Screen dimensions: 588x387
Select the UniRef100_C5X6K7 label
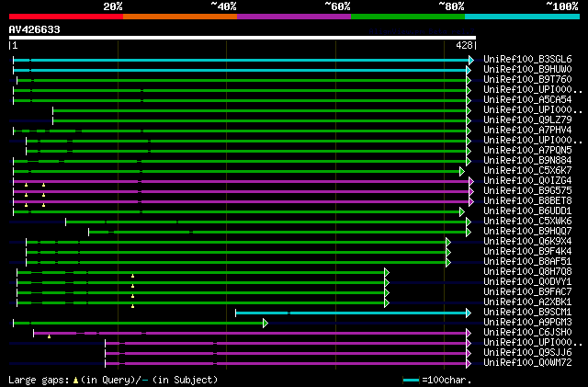coord(527,171)
